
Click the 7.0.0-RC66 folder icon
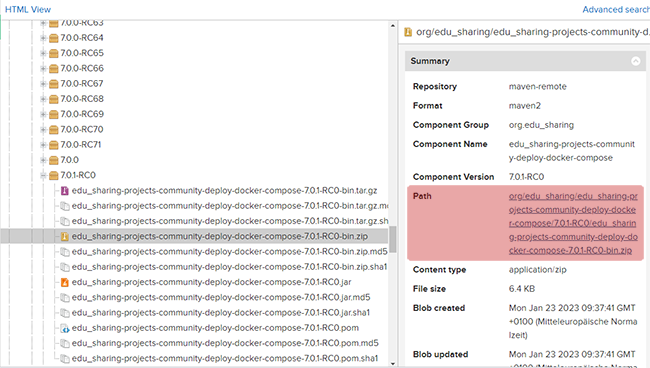click(x=53, y=69)
